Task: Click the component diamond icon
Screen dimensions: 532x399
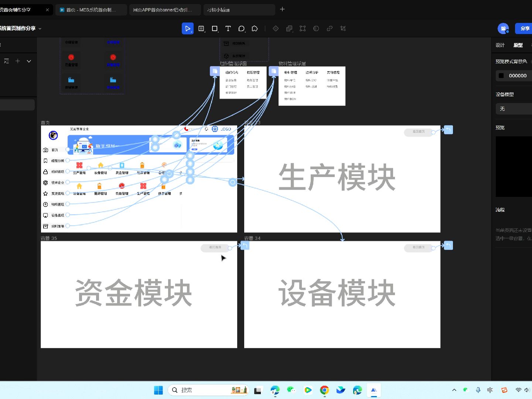Action: pos(276,28)
